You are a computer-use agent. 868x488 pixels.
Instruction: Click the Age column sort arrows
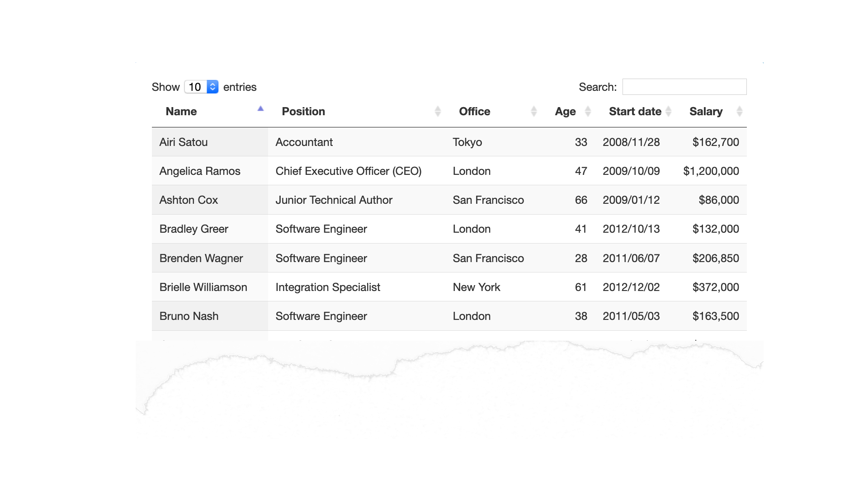[588, 112]
